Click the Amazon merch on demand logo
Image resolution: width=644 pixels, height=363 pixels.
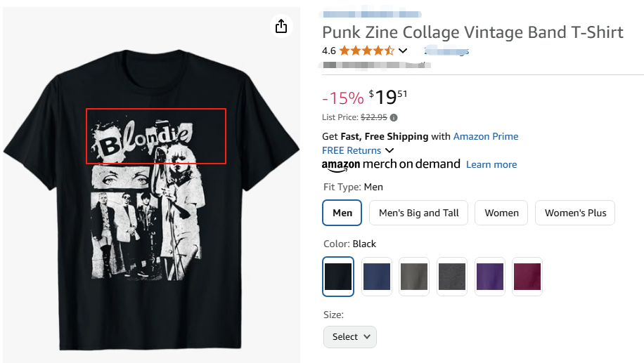[x=391, y=164]
